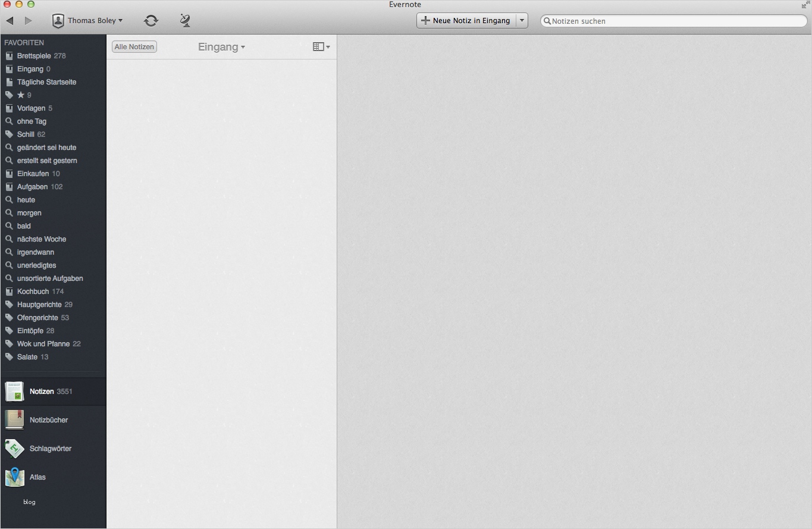Click the Alle Notizen button

click(134, 47)
